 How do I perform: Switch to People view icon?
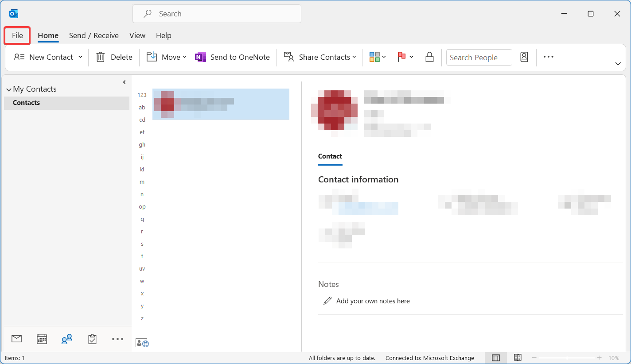[67, 339]
